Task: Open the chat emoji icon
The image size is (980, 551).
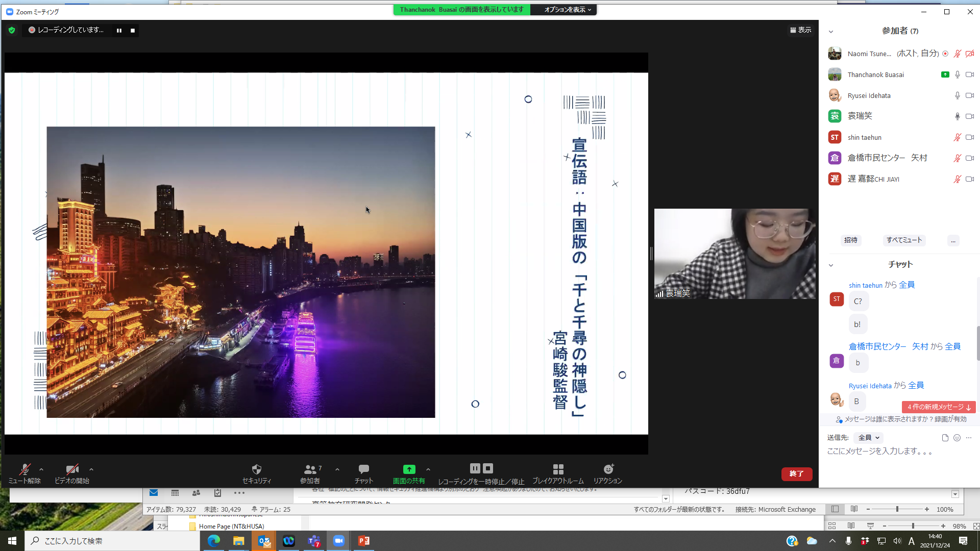Action: coord(957,438)
